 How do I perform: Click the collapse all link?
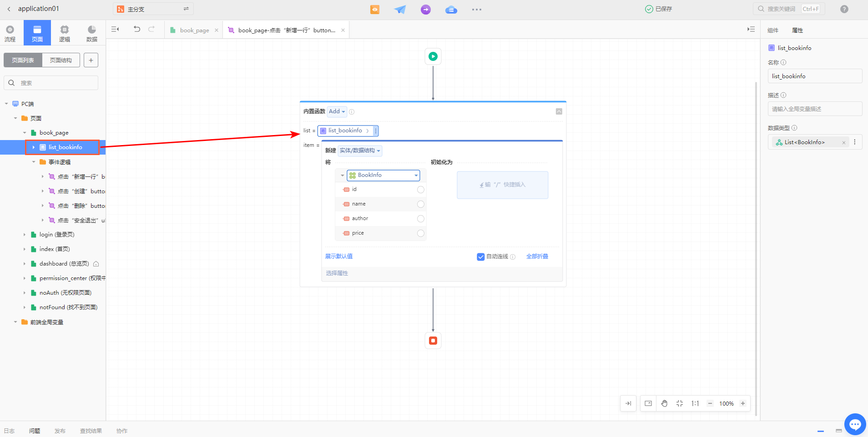point(537,256)
